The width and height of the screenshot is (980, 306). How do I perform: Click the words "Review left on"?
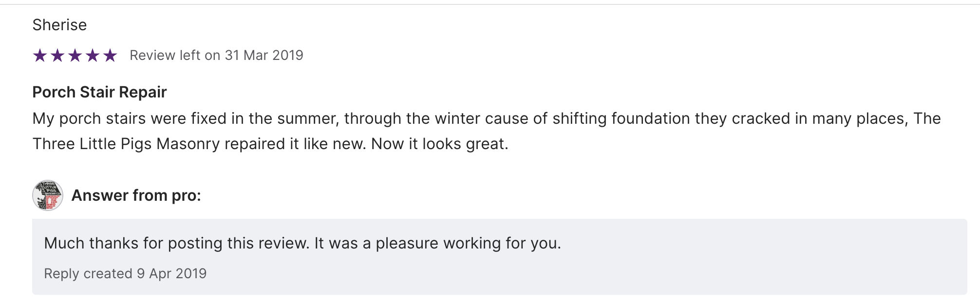click(x=175, y=56)
